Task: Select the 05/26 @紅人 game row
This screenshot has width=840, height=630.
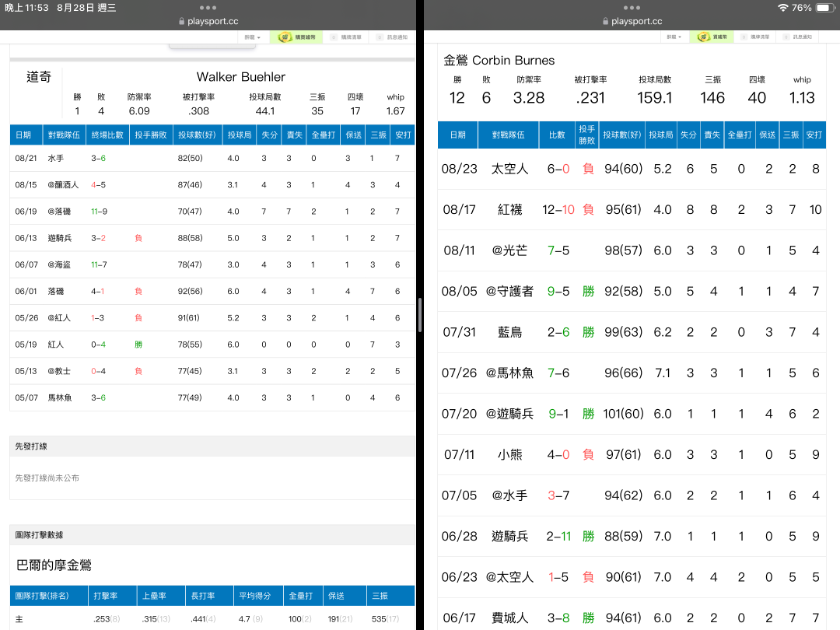Action: (x=212, y=317)
